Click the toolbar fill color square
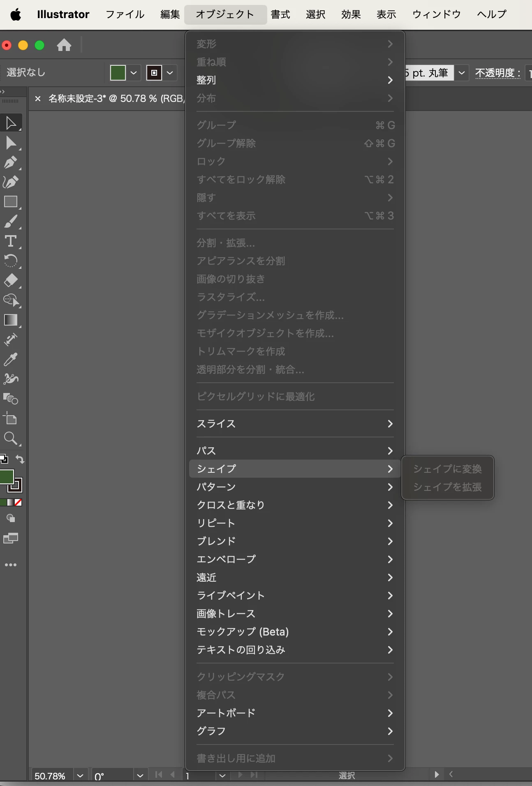This screenshot has height=786, width=532. pyautogui.click(x=7, y=477)
